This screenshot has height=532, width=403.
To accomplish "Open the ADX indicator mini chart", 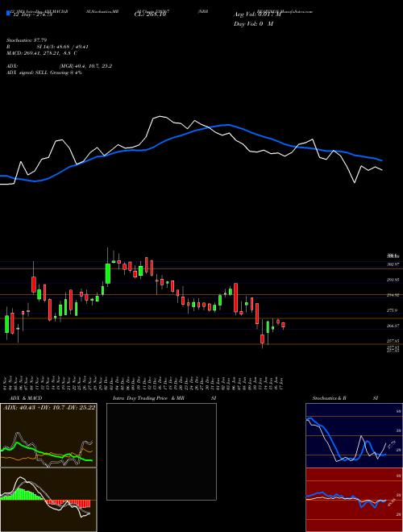I will click(x=48, y=435).
